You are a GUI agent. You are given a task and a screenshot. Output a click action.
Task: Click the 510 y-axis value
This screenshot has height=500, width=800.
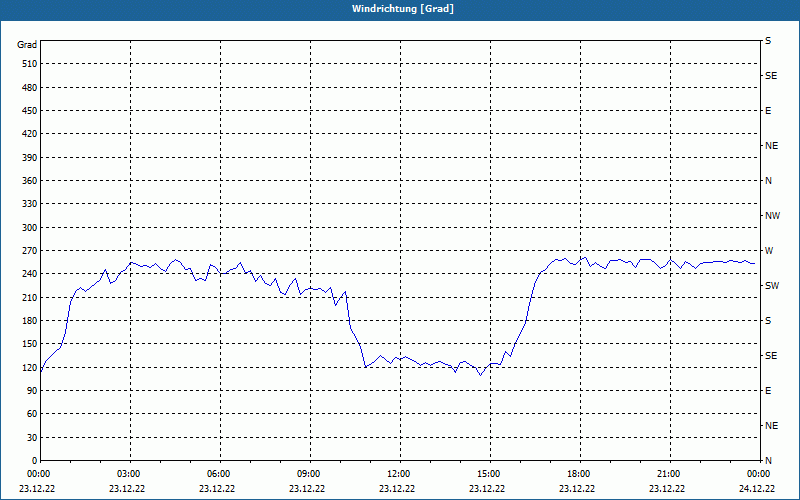[x=30, y=64]
